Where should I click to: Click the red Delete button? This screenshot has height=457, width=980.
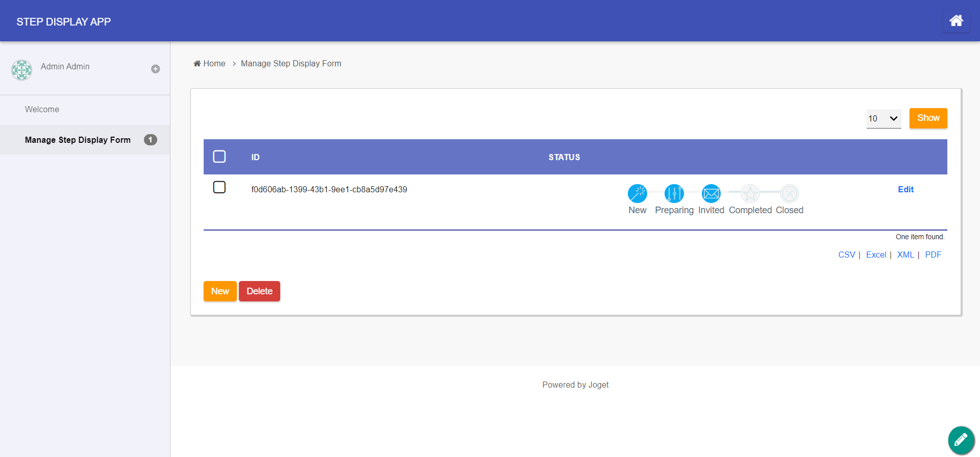[x=260, y=291]
